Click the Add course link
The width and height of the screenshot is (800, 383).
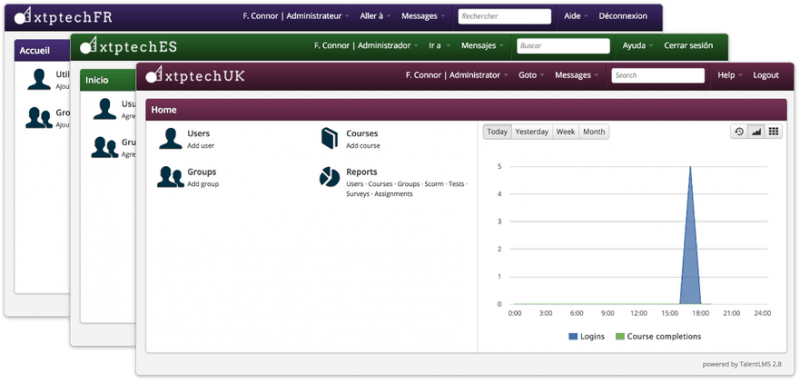coord(363,146)
